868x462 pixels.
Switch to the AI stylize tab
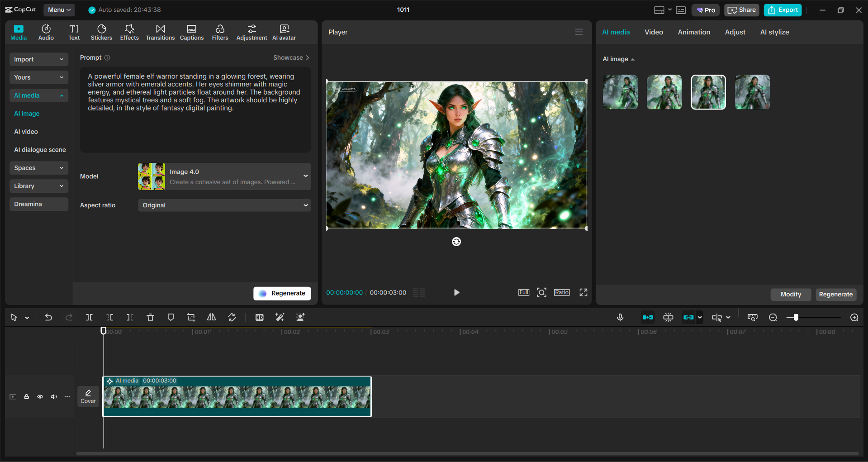tap(774, 32)
